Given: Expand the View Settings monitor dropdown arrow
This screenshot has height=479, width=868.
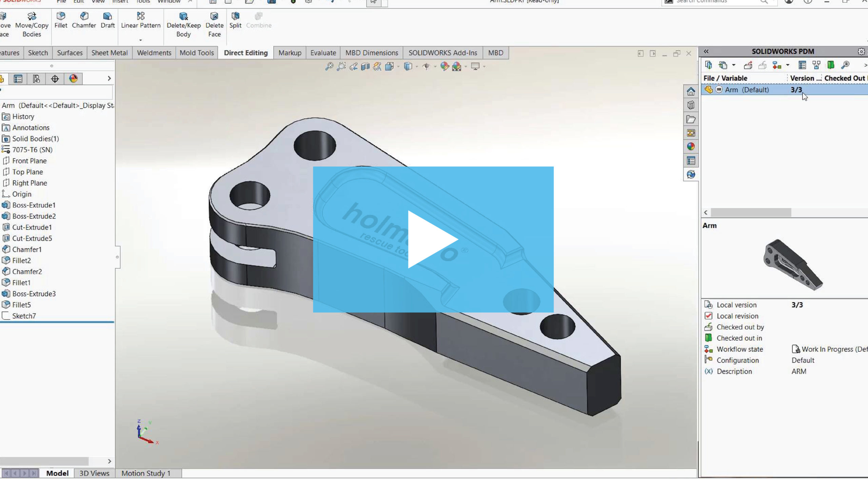Looking at the screenshot, I should click(484, 66).
